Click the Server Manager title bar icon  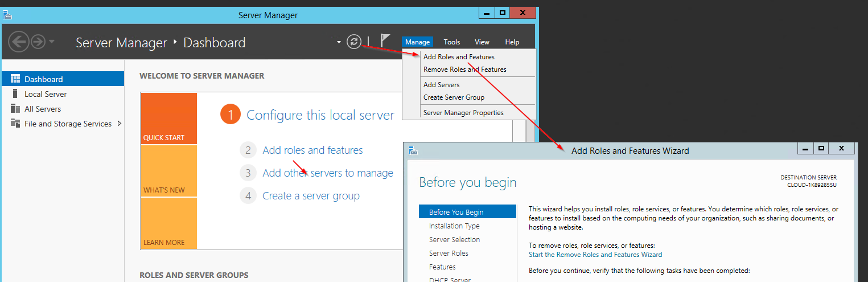pos(7,15)
